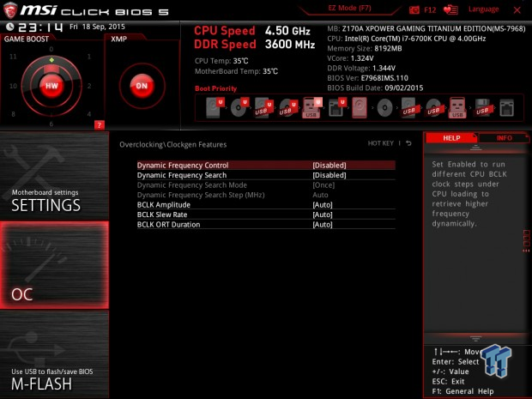Click the Overclocking\Clockgen Features breadcrumb
This screenshot has height=399, width=532.
[x=172, y=144]
